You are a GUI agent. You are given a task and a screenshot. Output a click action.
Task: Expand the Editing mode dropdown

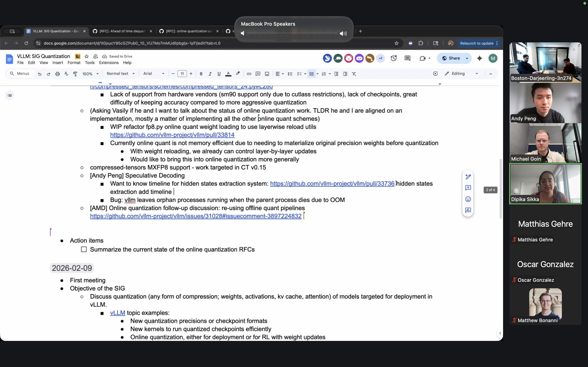[476, 74]
